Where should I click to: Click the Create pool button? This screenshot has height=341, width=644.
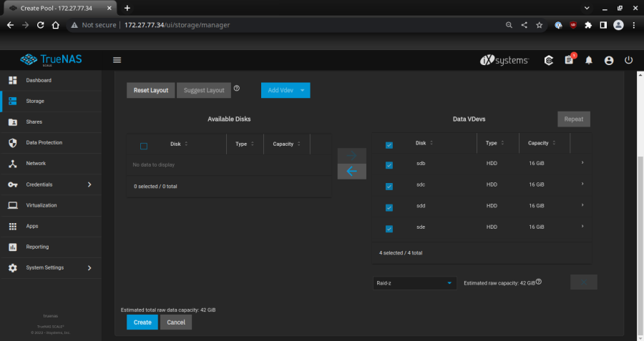click(142, 322)
